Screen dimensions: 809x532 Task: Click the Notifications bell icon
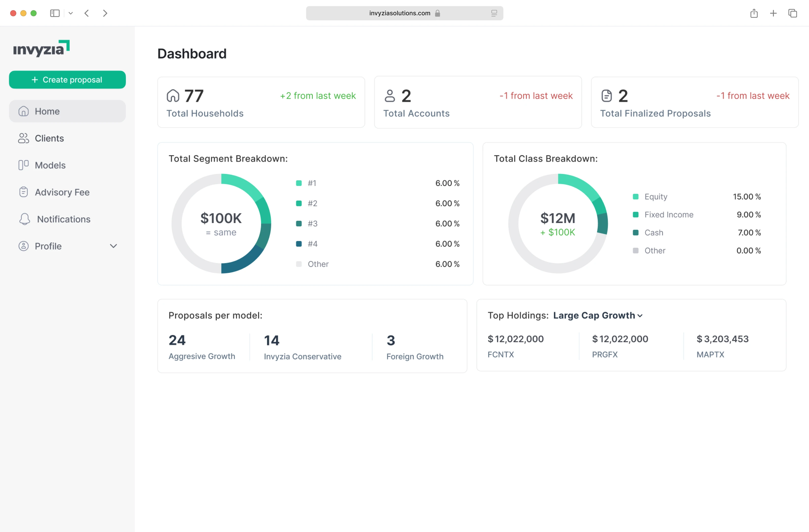point(24,219)
